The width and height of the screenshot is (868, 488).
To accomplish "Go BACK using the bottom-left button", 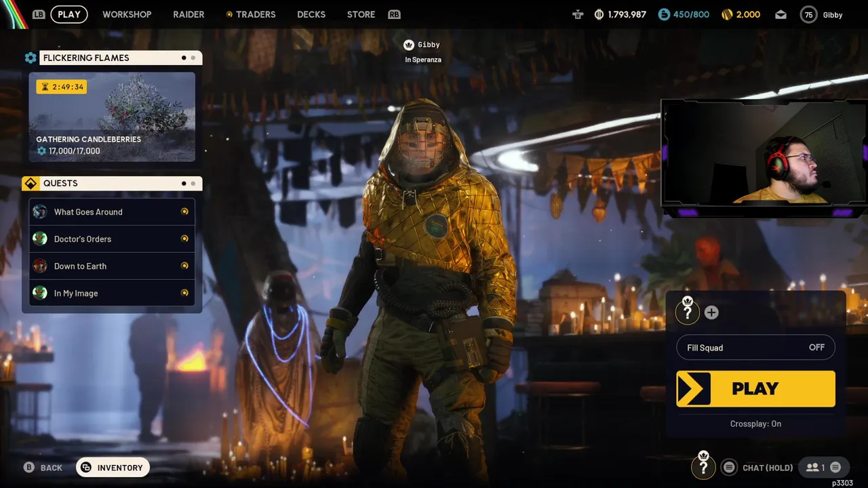I will [x=43, y=468].
